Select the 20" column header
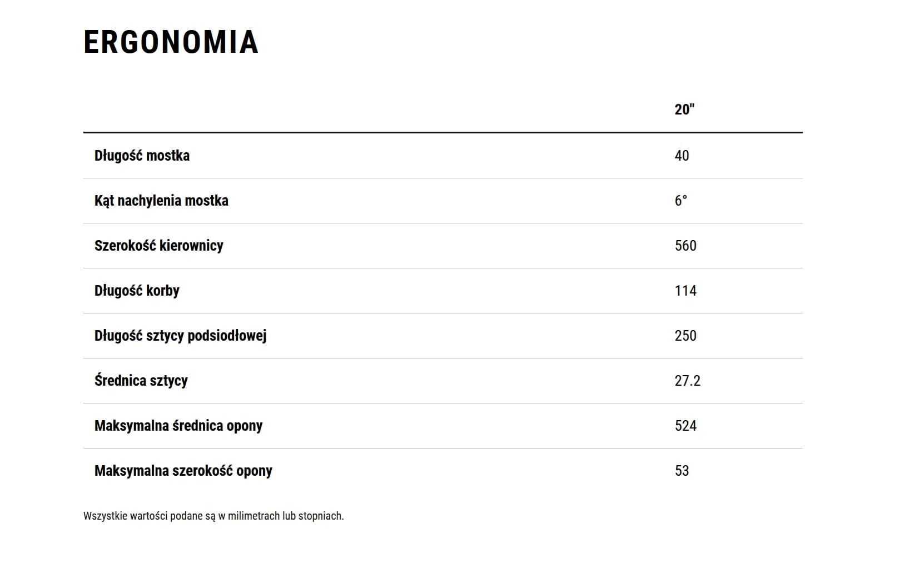 click(684, 109)
